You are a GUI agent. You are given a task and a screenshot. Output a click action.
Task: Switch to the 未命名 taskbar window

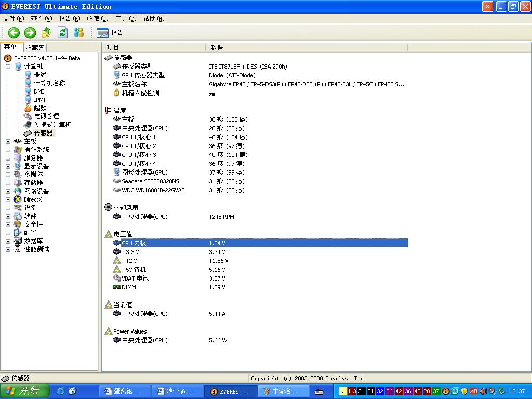[283, 391]
